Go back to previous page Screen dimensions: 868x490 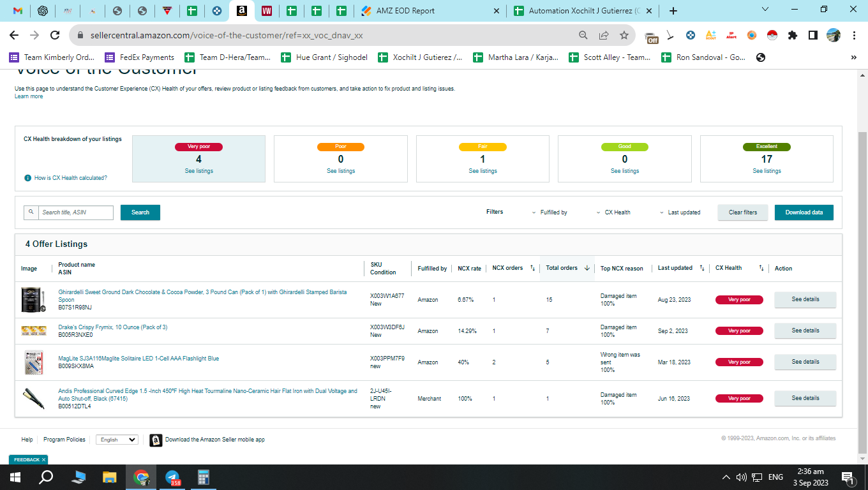(x=14, y=35)
